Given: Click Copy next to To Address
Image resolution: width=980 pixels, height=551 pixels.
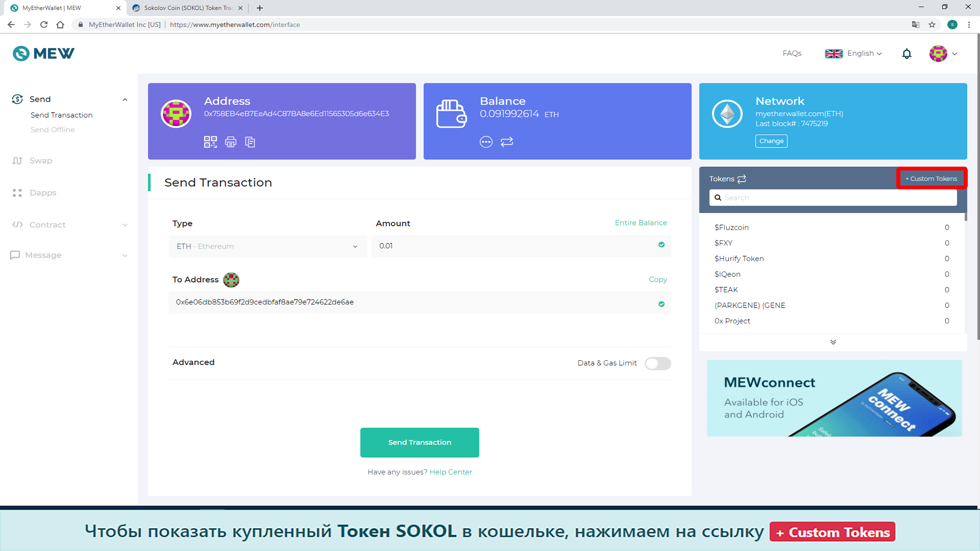Looking at the screenshot, I should [x=658, y=280].
